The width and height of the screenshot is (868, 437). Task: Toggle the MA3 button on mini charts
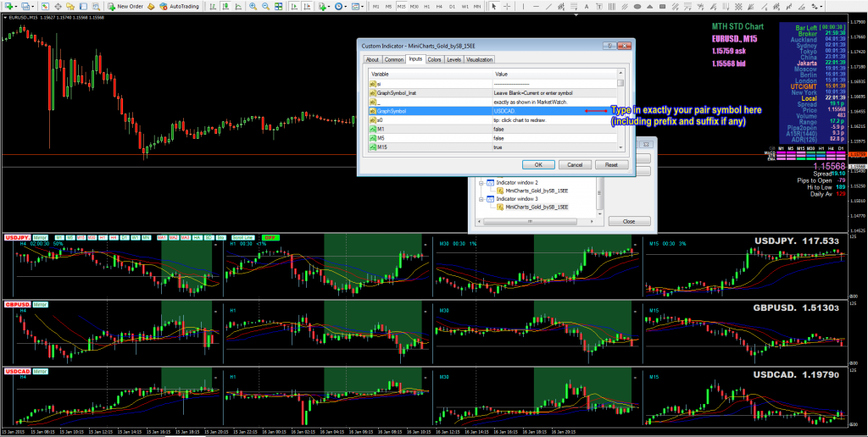[186, 237]
